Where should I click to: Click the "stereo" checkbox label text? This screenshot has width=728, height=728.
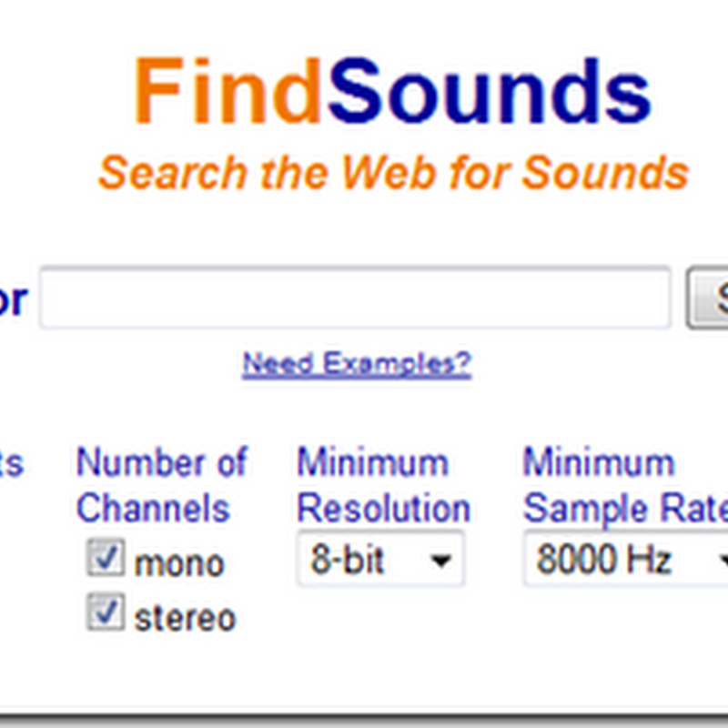coord(185,618)
